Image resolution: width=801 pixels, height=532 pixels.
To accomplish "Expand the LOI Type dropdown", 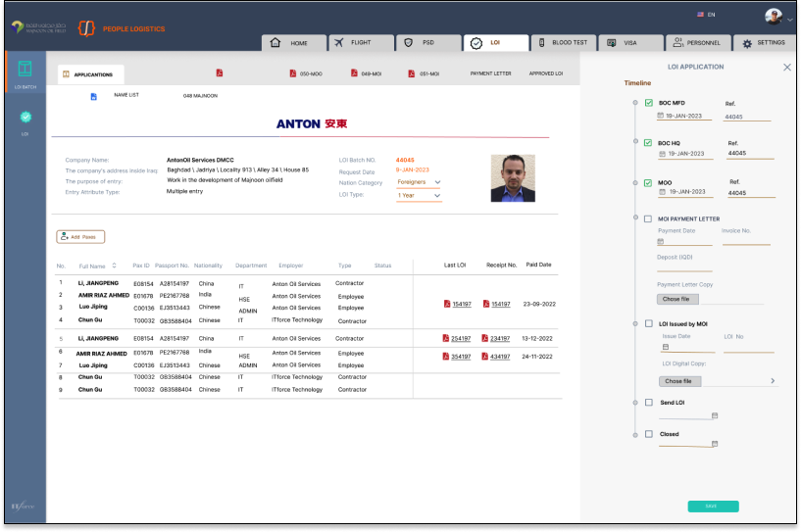I will (x=419, y=195).
